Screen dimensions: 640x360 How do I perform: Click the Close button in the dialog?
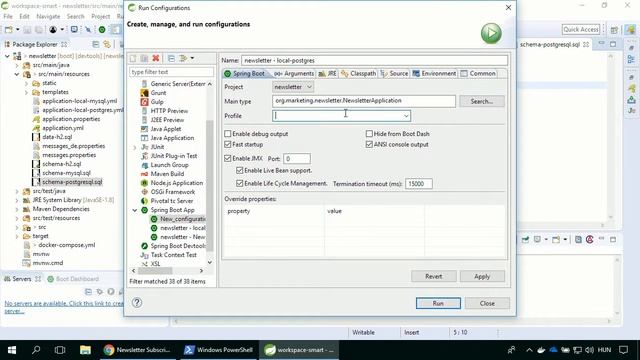click(x=487, y=303)
